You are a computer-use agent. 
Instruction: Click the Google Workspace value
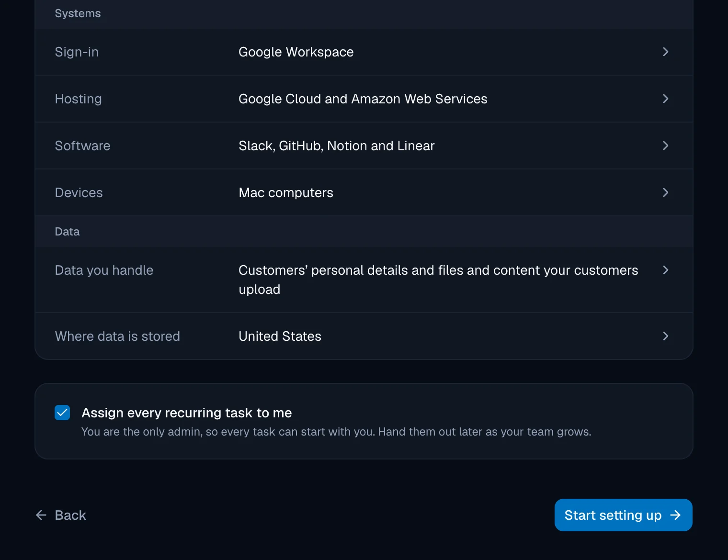296,52
